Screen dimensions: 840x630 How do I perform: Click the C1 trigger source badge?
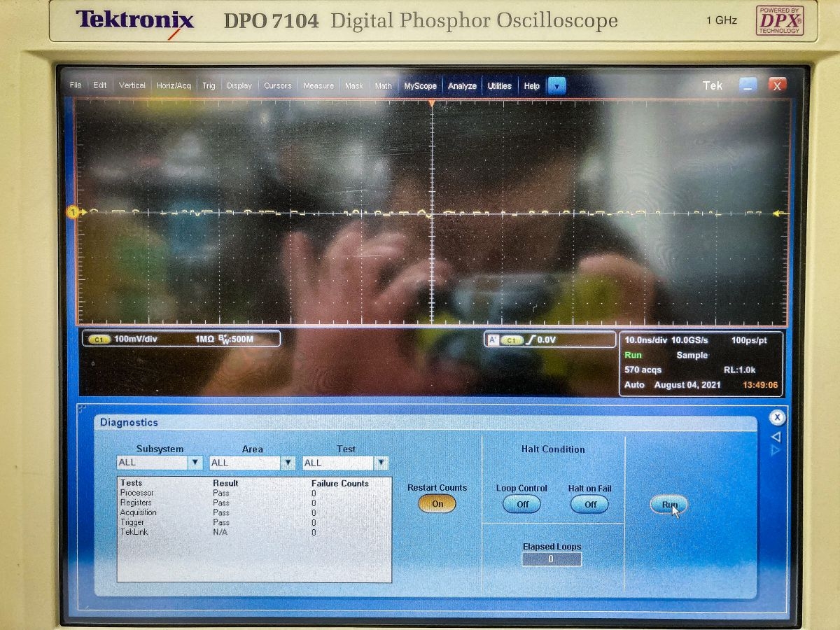point(512,340)
